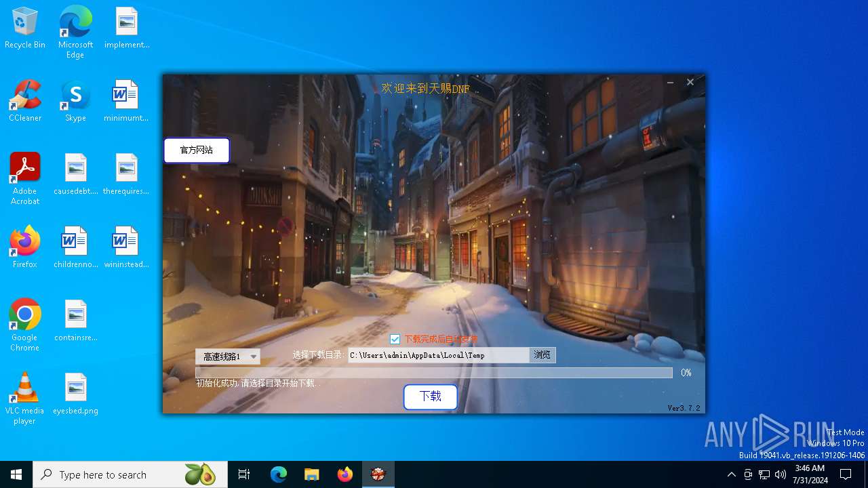Open File Explorer from taskbar
This screenshot has width=868, height=488.
pos(312,474)
